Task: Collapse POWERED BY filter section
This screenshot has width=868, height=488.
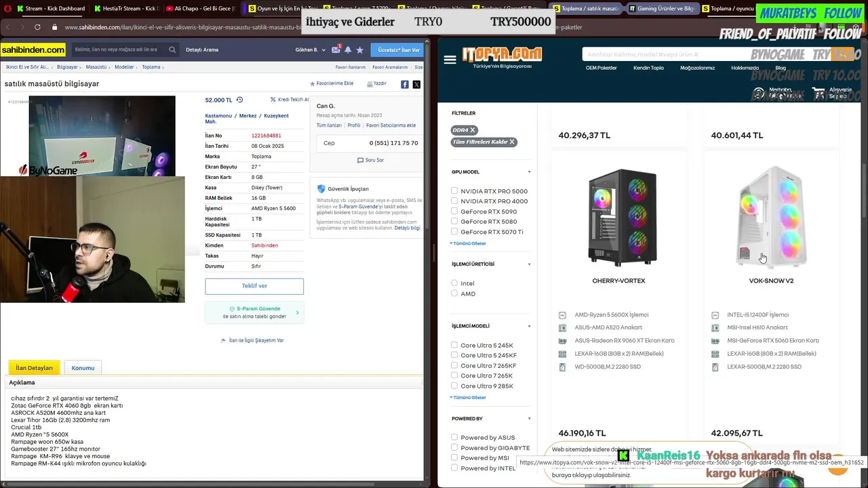Action: (x=529, y=419)
